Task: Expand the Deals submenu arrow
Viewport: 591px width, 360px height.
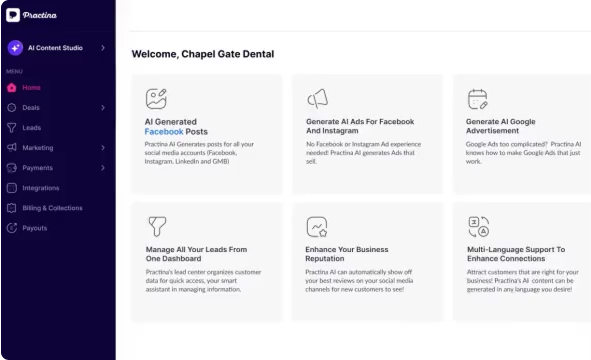Action: pos(103,107)
